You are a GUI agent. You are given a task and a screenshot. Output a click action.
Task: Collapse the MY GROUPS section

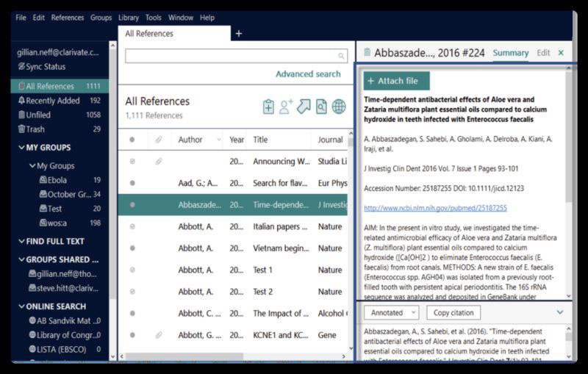pyautogui.click(x=22, y=148)
